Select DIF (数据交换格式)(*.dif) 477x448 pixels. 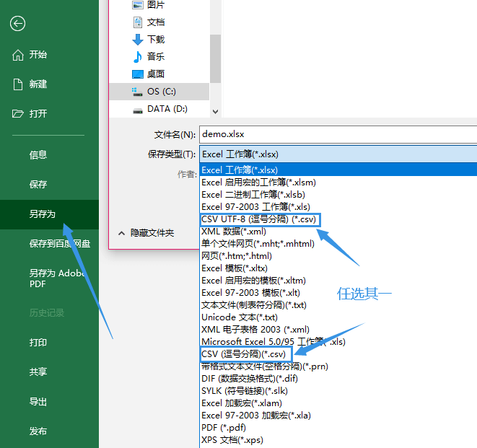click(x=250, y=379)
